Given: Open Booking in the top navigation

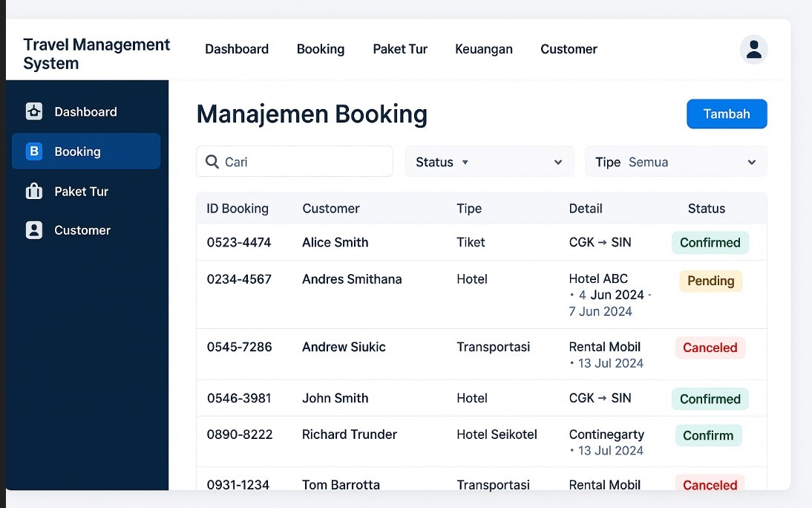Looking at the screenshot, I should 321,49.
